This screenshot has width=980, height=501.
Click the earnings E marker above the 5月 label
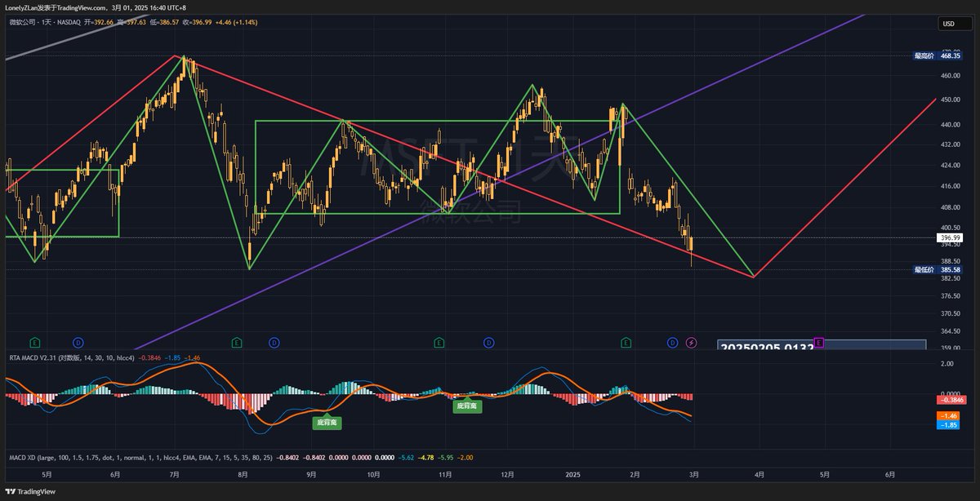(x=34, y=342)
